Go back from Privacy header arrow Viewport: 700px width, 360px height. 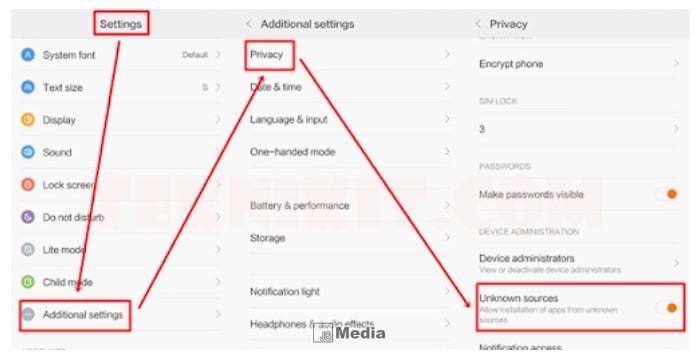[x=478, y=24]
